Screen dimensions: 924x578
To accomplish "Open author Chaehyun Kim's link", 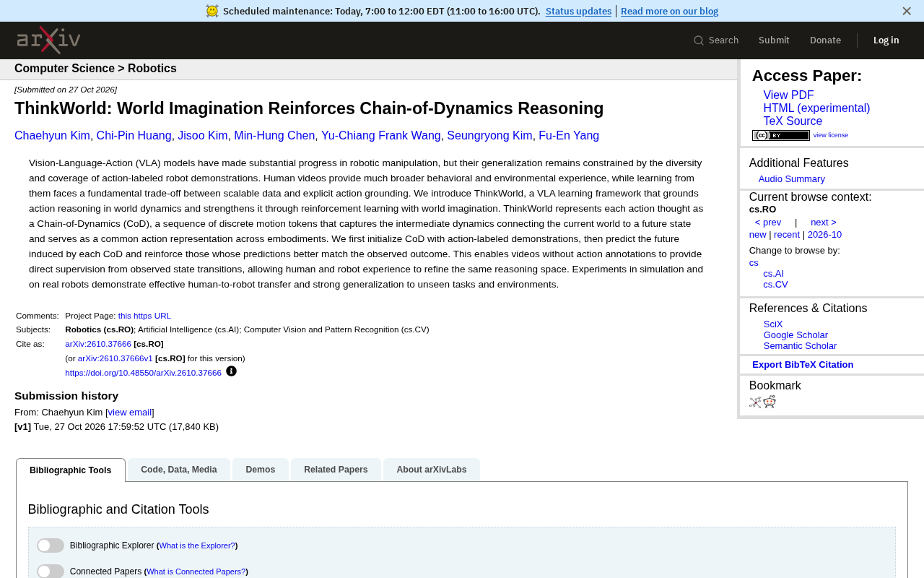I will 52,136.
